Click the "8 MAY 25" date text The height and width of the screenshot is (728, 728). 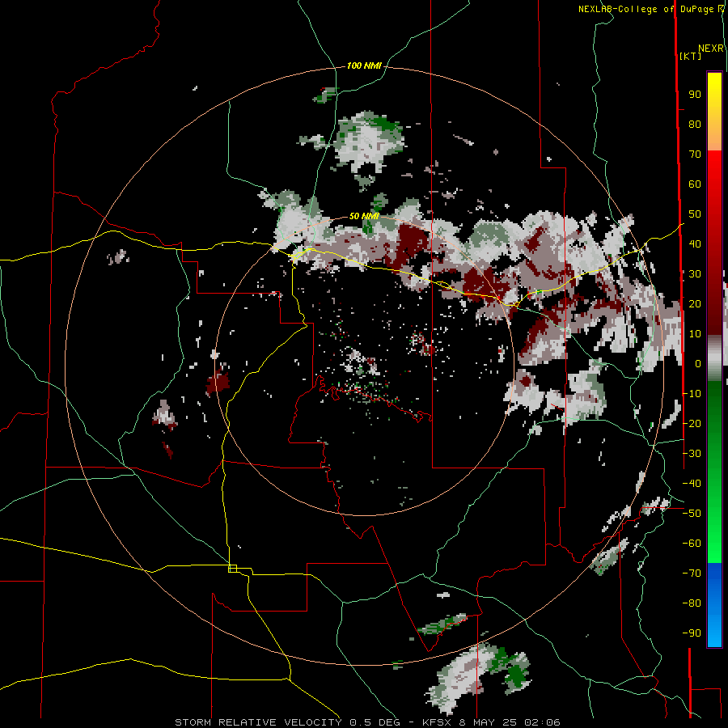[x=489, y=722]
